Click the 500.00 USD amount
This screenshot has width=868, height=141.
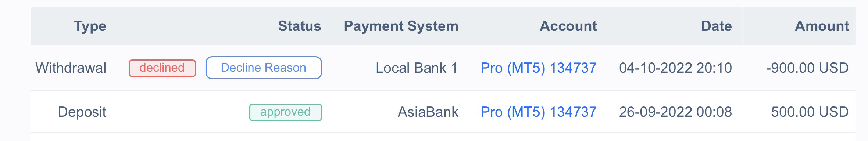coord(810,112)
